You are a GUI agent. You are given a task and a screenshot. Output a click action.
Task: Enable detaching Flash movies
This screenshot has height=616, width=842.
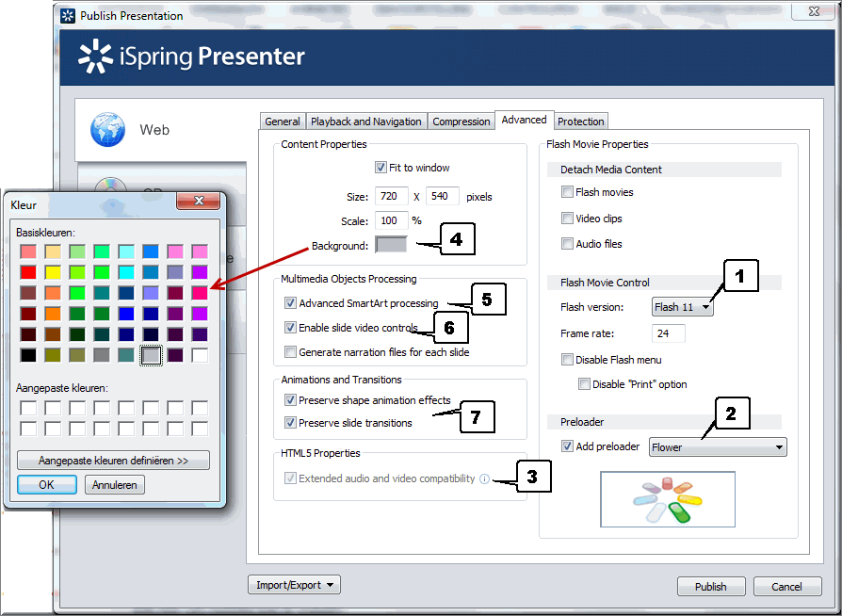[x=567, y=192]
